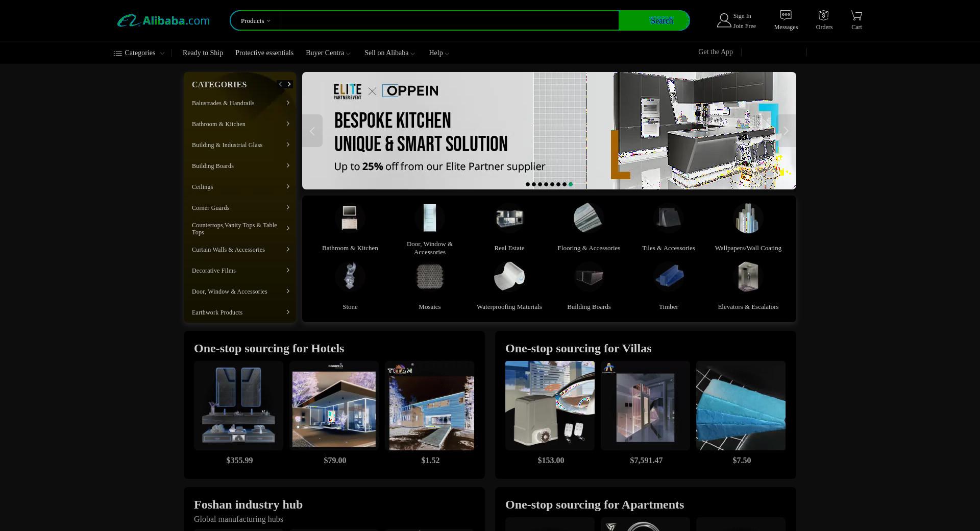Select the Waterproofing Materials icon
This screenshot has height=531, width=980.
(509, 277)
